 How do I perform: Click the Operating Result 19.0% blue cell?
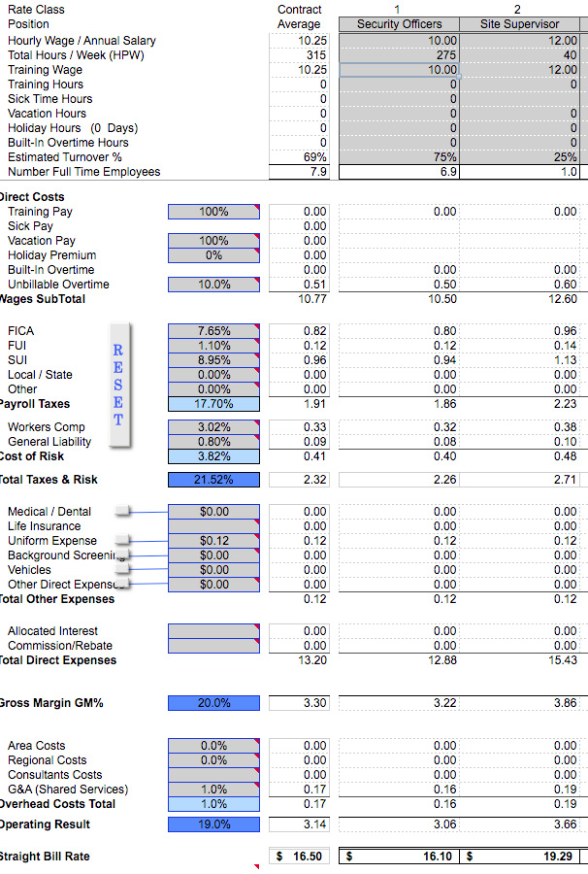pos(213,824)
